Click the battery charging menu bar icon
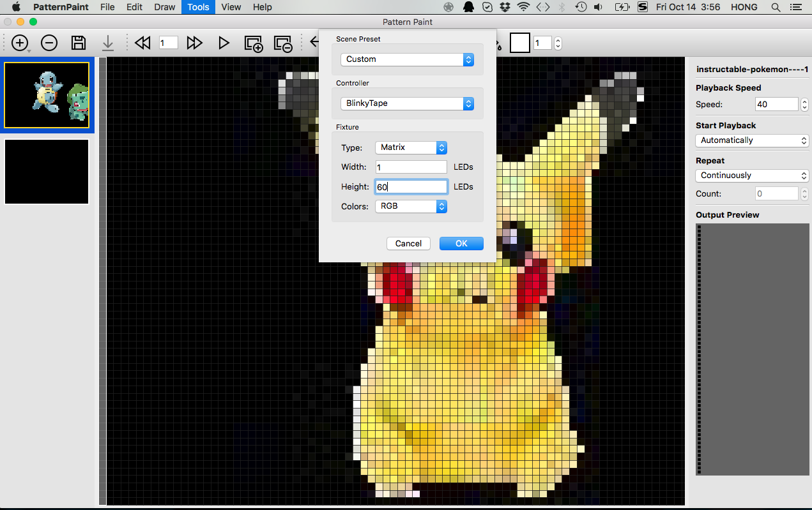Image resolution: width=812 pixels, height=510 pixels. coord(622,7)
